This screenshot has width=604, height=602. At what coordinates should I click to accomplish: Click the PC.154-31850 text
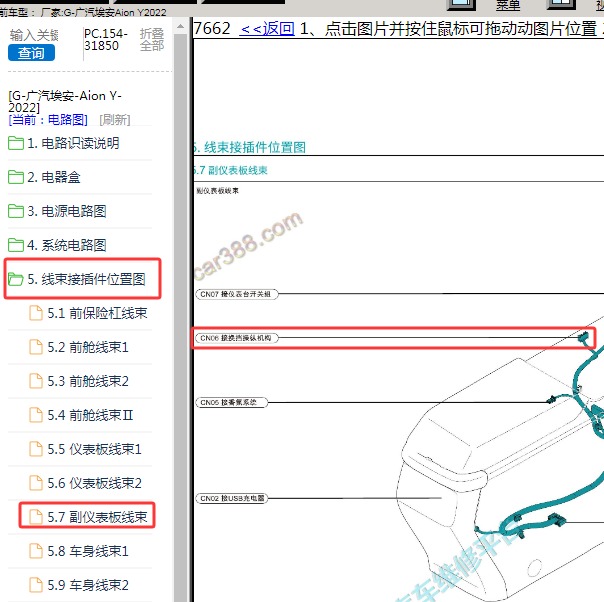coord(106,40)
